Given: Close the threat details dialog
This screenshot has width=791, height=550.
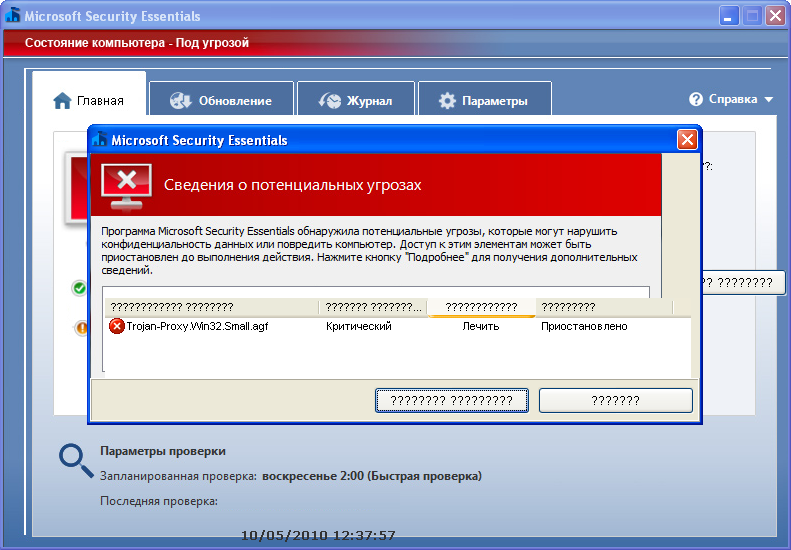Looking at the screenshot, I should coord(687,140).
